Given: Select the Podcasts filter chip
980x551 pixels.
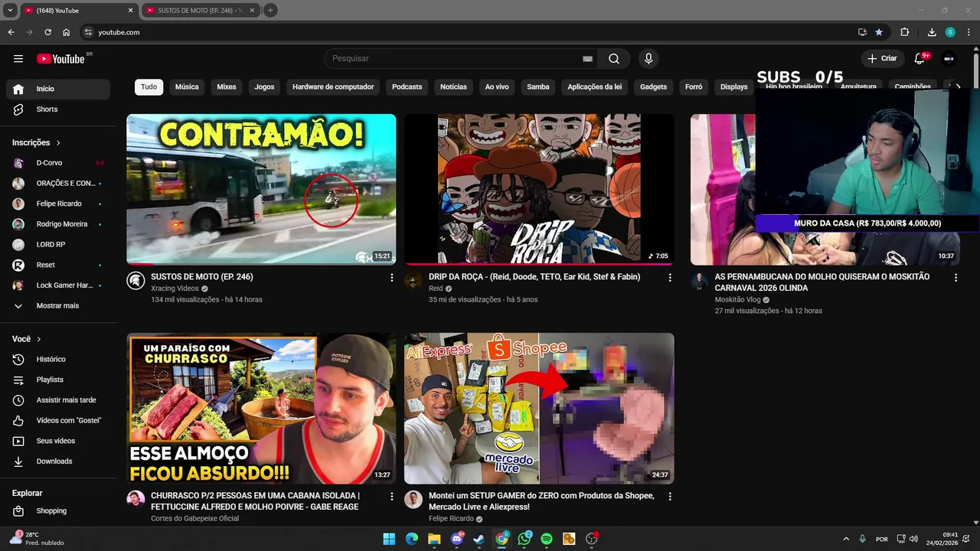Looking at the screenshot, I should [407, 87].
